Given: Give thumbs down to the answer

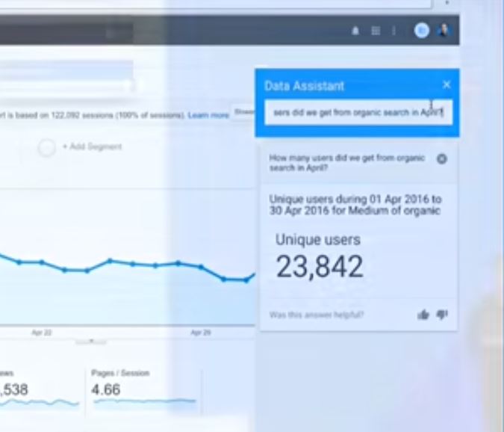Looking at the screenshot, I should [x=442, y=315].
